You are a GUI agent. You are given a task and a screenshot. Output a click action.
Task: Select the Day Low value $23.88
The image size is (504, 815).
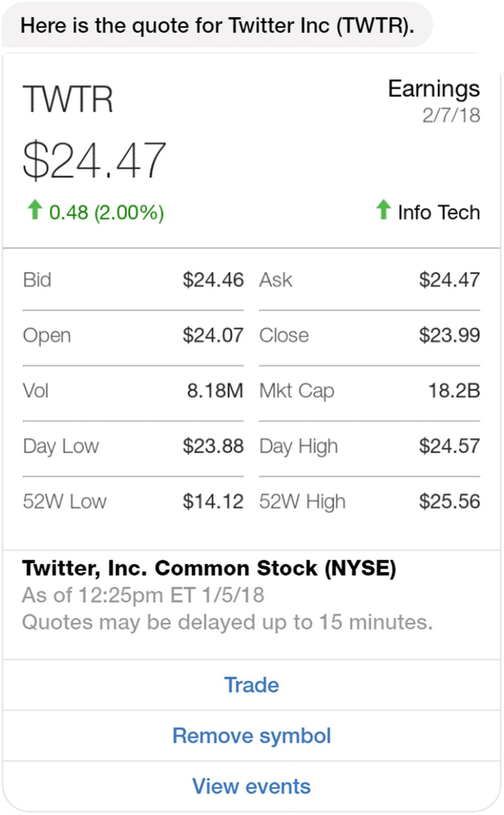point(213,446)
